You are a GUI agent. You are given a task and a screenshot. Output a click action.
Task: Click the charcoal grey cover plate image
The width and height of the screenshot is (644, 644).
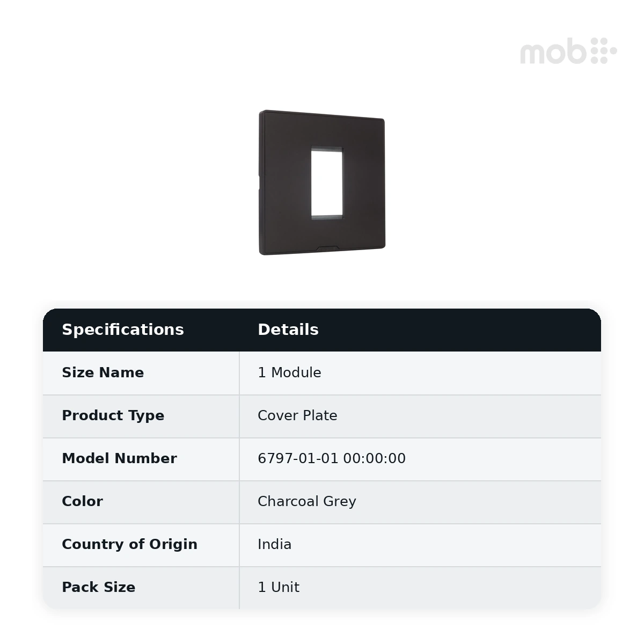click(322, 182)
